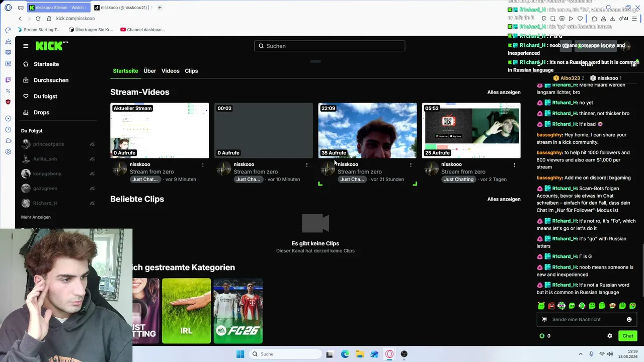644x362 pixels.
Task: Open the Kick hamburger sidebar menu
Action: click(26, 46)
